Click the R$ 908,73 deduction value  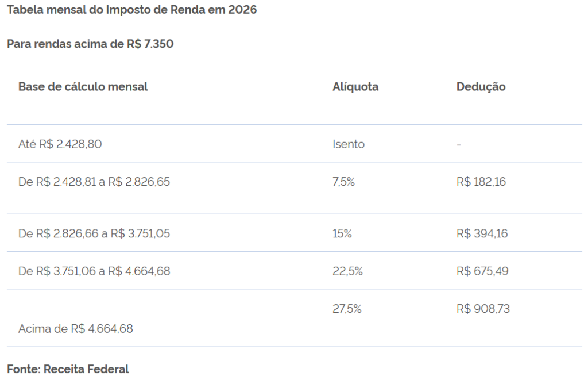[x=483, y=309]
